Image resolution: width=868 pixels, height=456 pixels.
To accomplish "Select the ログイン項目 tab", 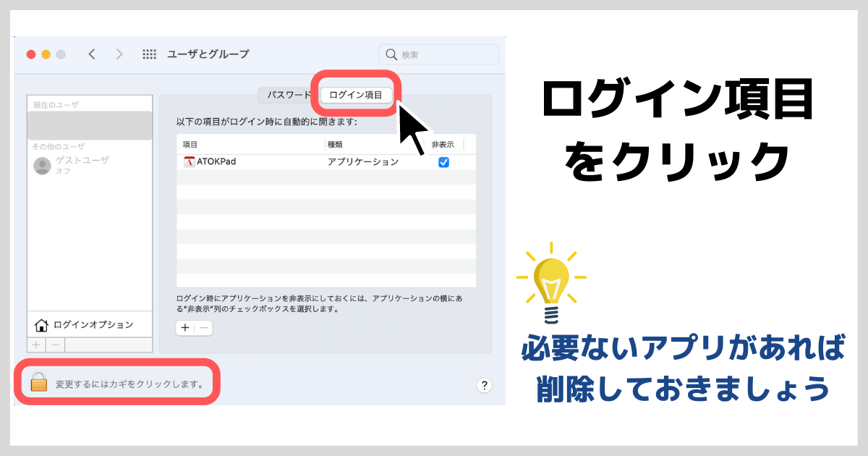I will point(355,95).
